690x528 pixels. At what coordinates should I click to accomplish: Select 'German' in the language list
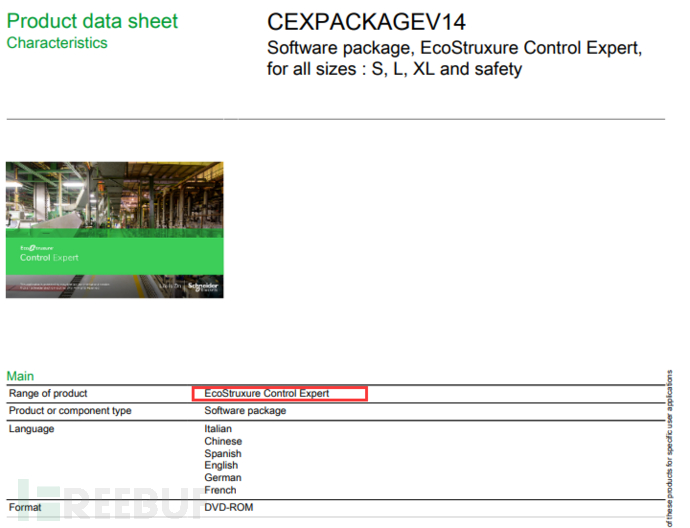(223, 477)
